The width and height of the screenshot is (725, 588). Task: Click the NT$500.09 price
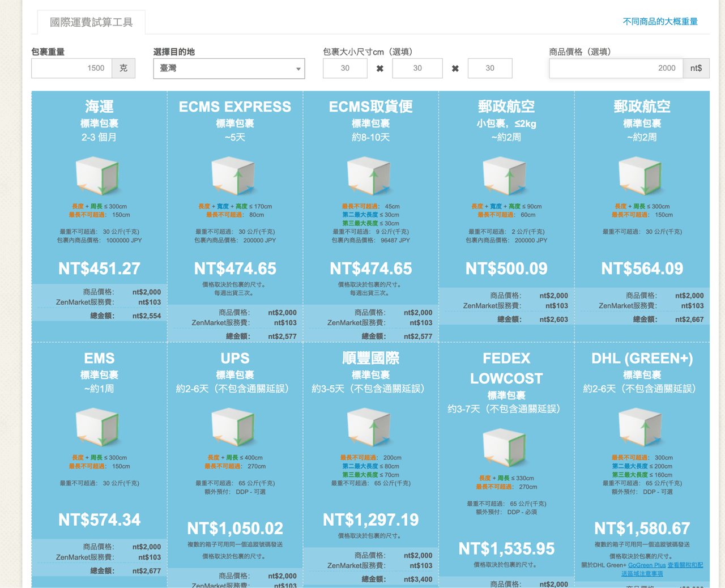coord(506,269)
